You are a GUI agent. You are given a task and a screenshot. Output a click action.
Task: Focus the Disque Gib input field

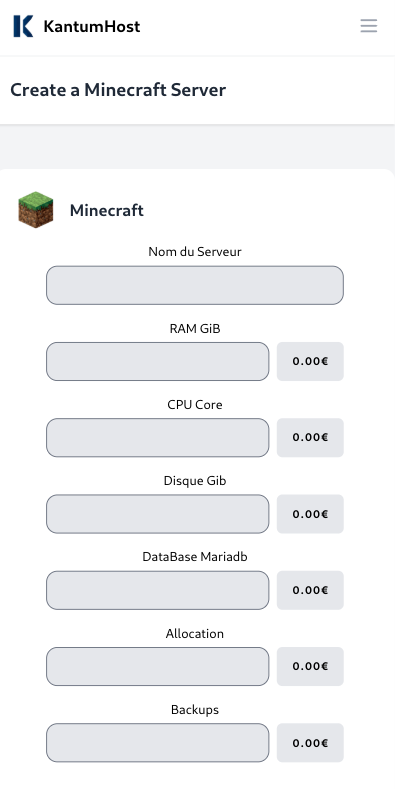tap(157, 514)
